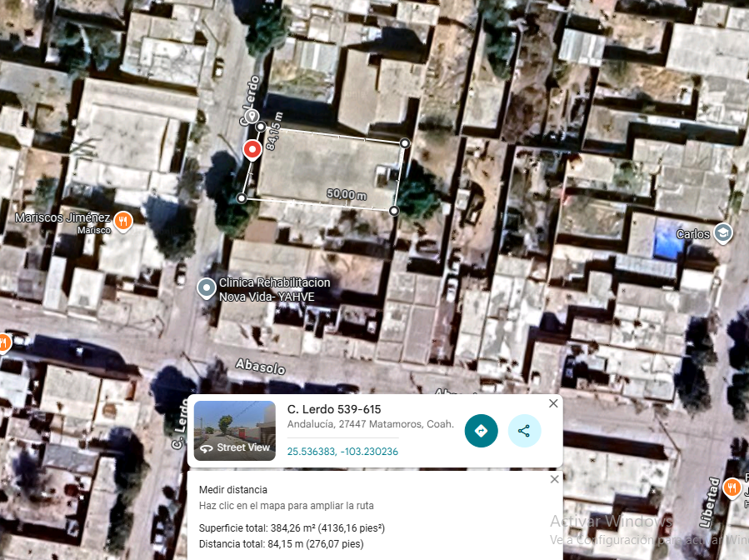The width and height of the screenshot is (749, 560).
Task: Click the restaurant marker near Libertad street
Action: 732,487
